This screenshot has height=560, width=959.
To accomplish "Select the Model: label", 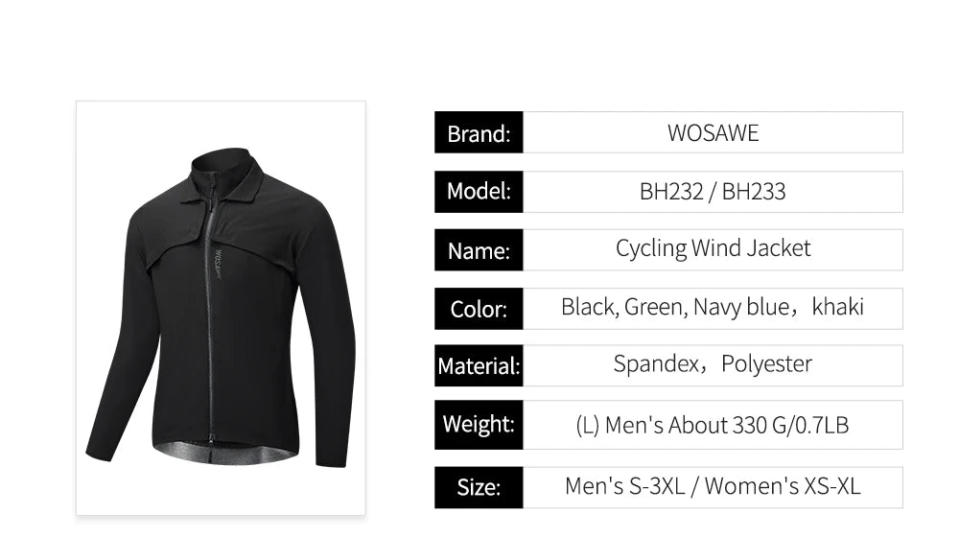I will pyautogui.click(x=479, y=192).
